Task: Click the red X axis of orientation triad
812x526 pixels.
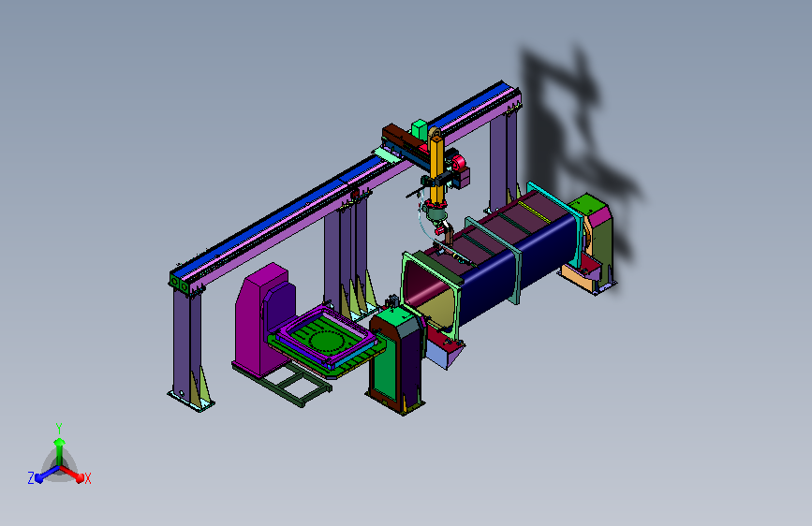Action: tap(76, 475)
